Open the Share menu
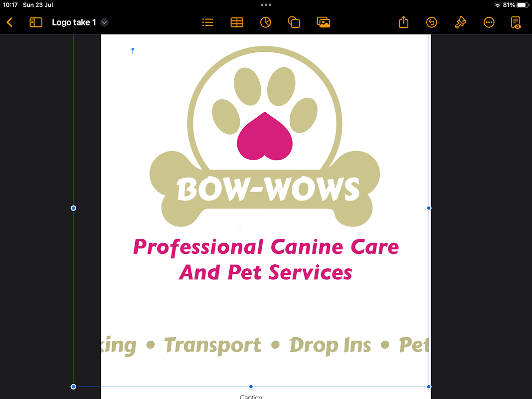Image resolution: width=532 pixels, height=399 pixels. (403, 22)
